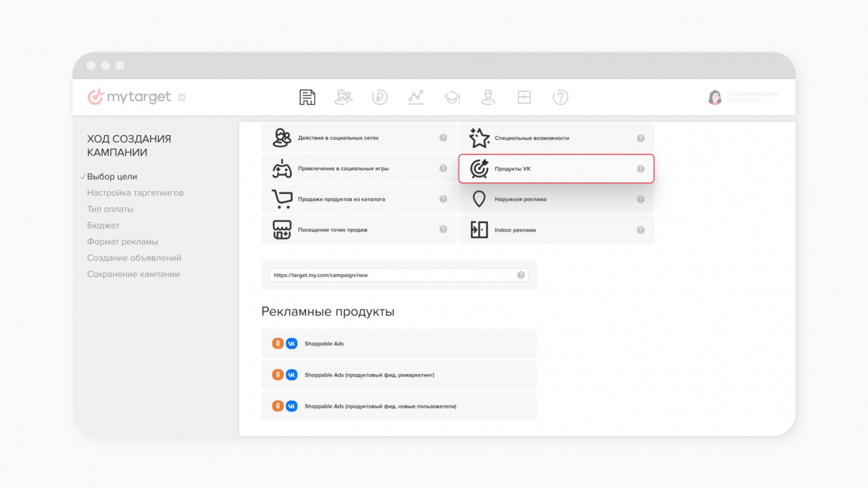Open the grid Tools icon in navigation
868x488 pixels.
click(x=524, y=97)
